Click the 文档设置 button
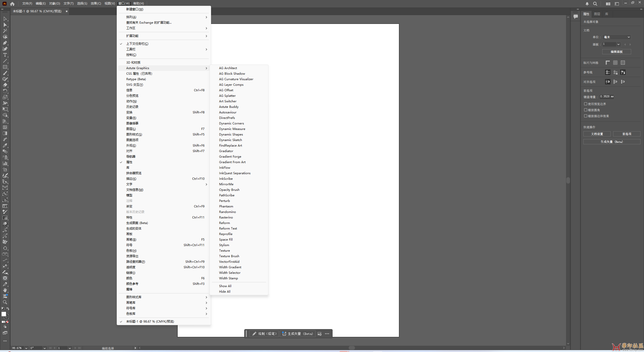The image size is (644, 352). [597, 134]
